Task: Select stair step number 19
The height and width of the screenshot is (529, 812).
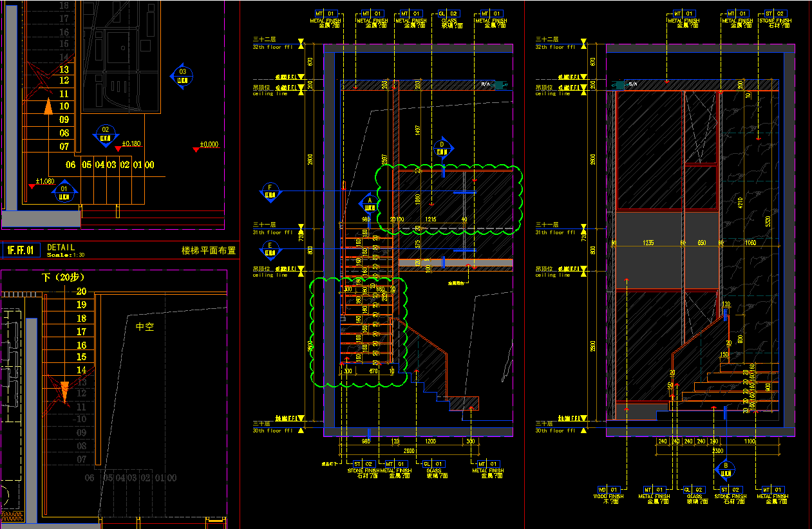Action: tap(81, 305)
